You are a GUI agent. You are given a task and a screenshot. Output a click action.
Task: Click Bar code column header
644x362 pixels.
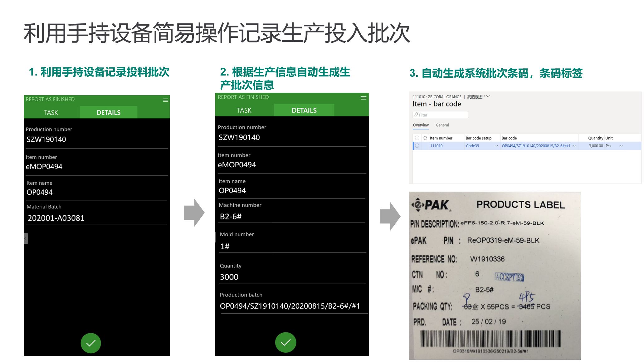509,138
